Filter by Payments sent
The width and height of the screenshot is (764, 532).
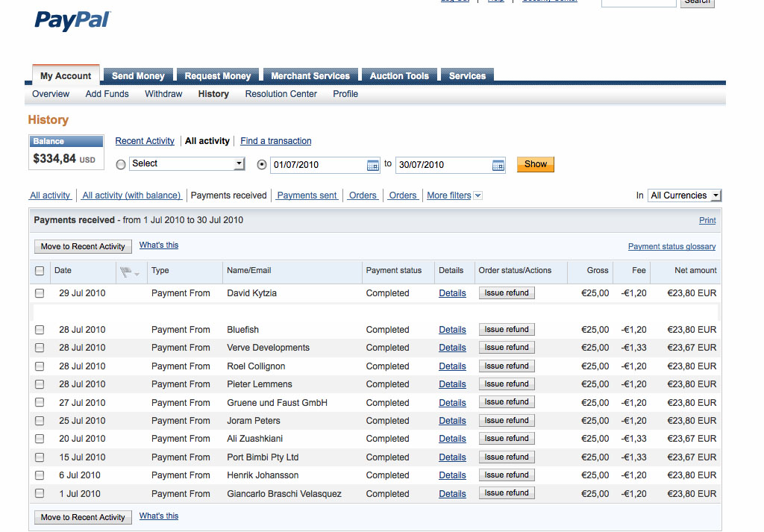[x=307, y=195]
